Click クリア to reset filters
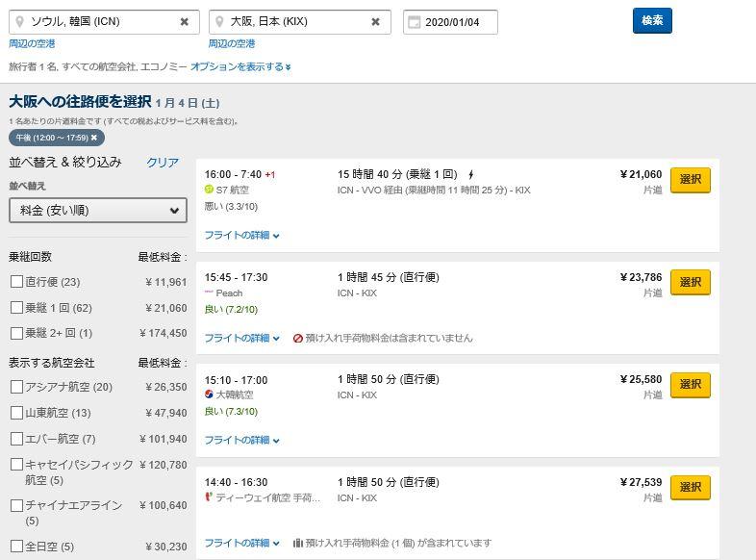 [x=163, y=163]
